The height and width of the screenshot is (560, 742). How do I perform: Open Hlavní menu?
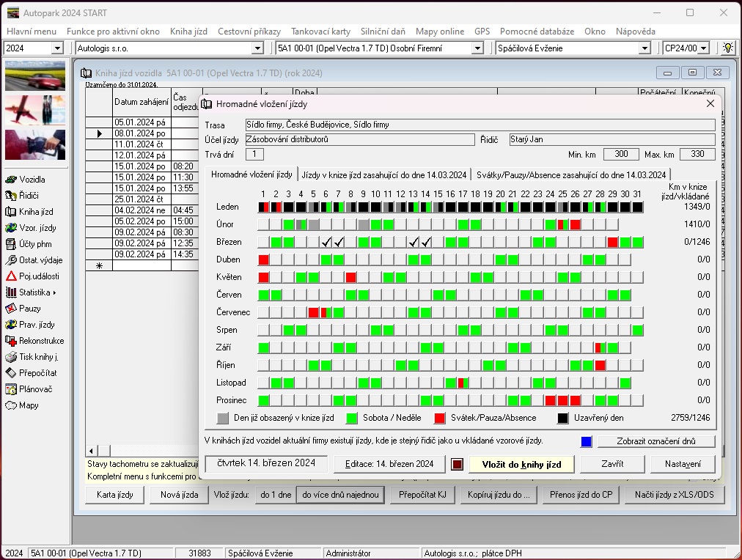[x=32, y=32]
